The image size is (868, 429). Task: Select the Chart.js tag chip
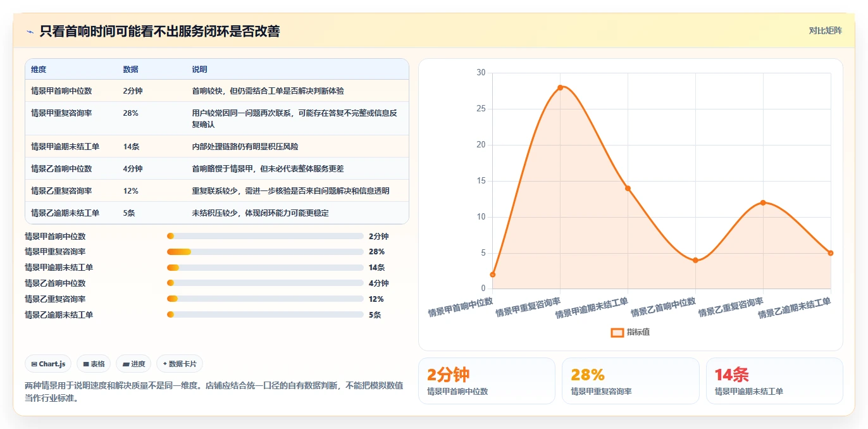pyautogui.click(x=49, y=364)
